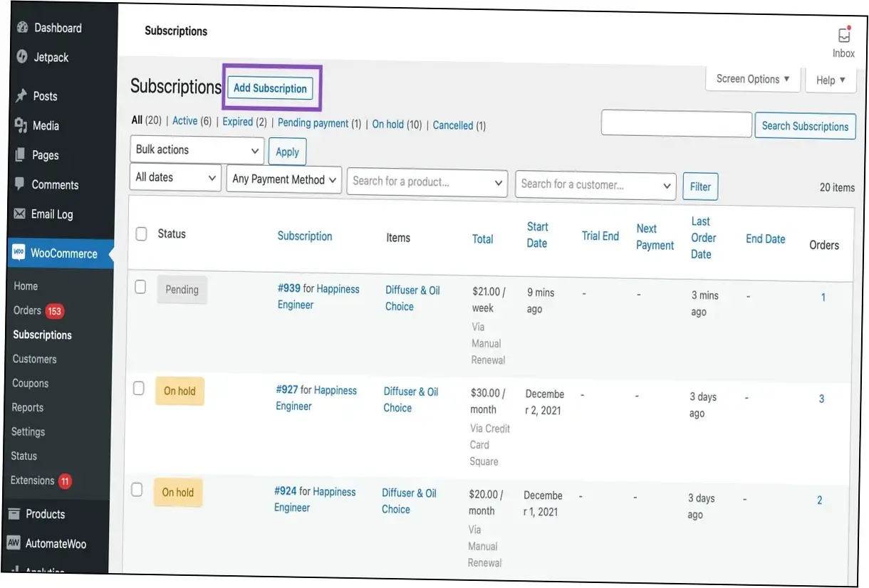Open subscription #924 link
This screenshot has width=869, height=588.
286,491
